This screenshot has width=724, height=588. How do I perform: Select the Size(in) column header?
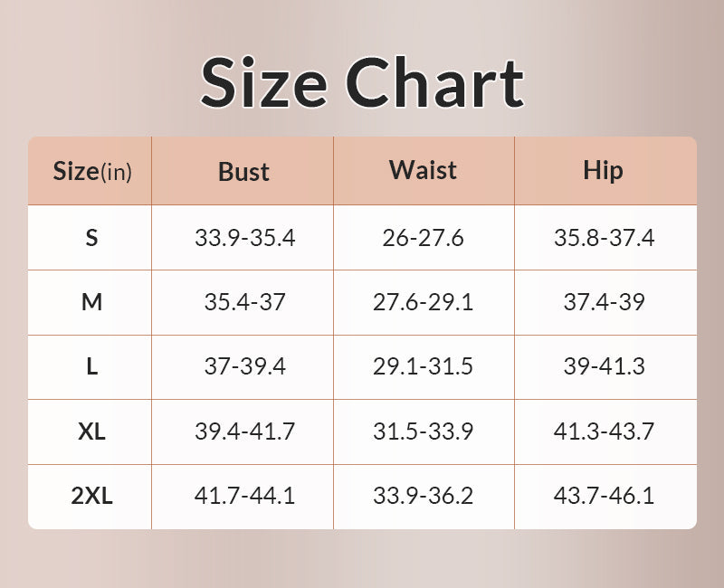[91, 171]
